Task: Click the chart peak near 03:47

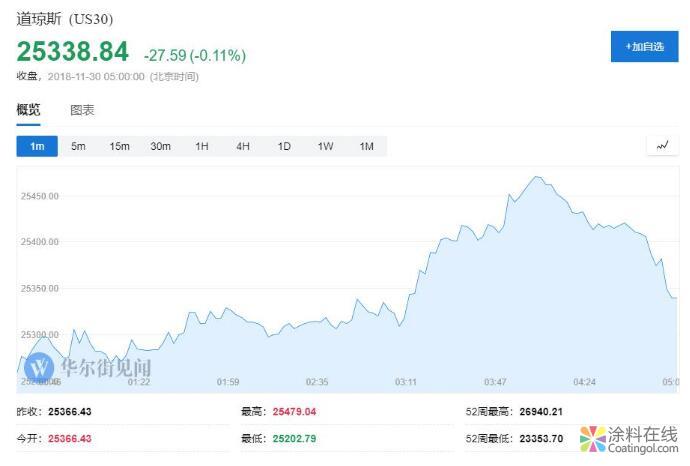Action: click(537, 178)
